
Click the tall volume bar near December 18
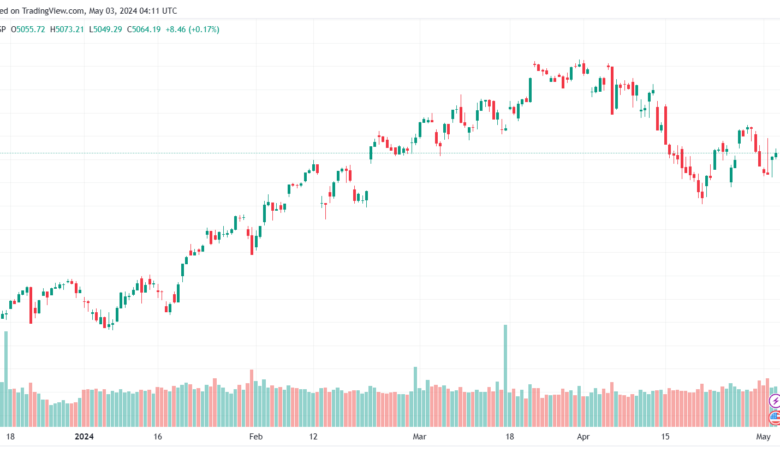coord(6,378)
